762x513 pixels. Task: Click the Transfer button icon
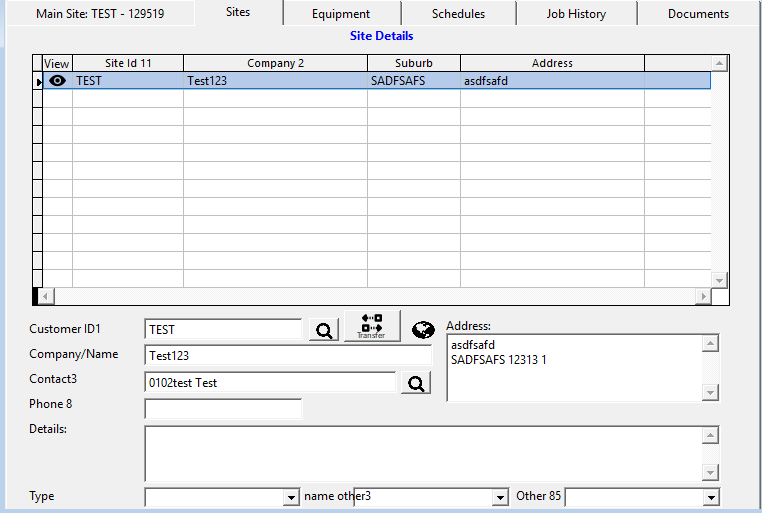coord(371,326)
